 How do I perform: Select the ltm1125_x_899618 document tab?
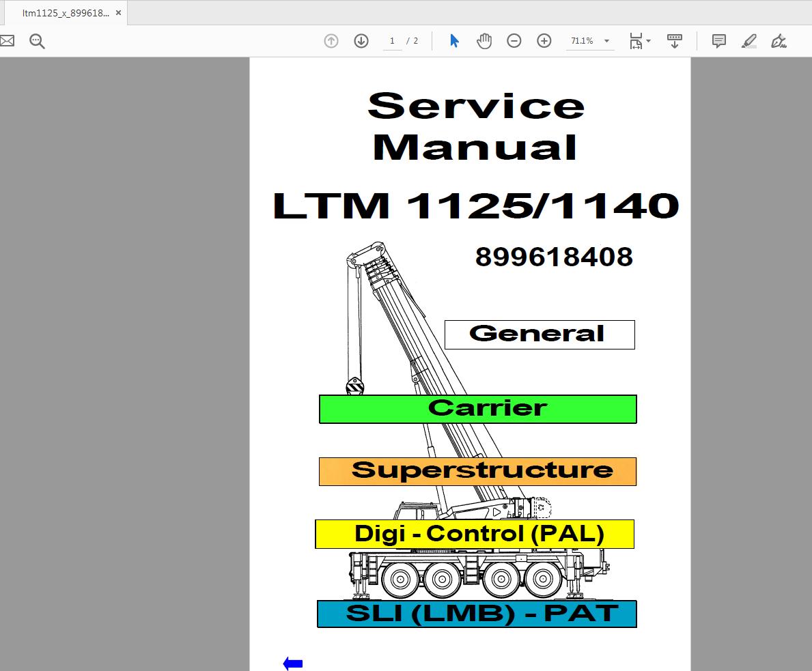click(66, 13)
